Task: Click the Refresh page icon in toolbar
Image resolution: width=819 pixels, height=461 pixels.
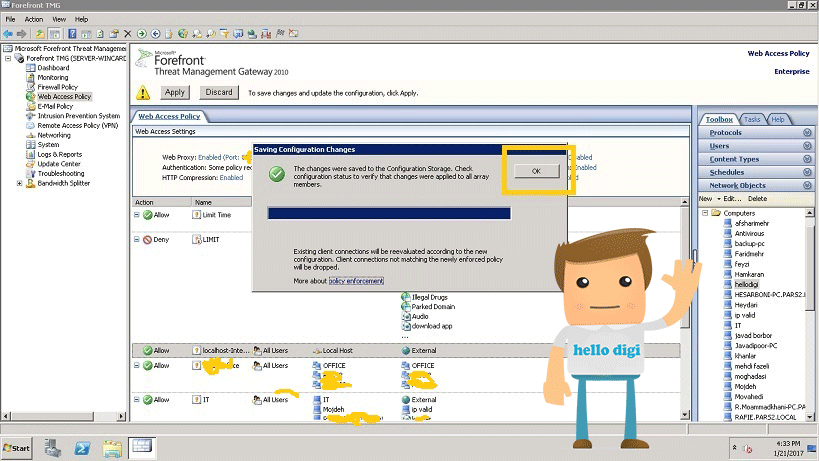Action: [x=100, y=34]
